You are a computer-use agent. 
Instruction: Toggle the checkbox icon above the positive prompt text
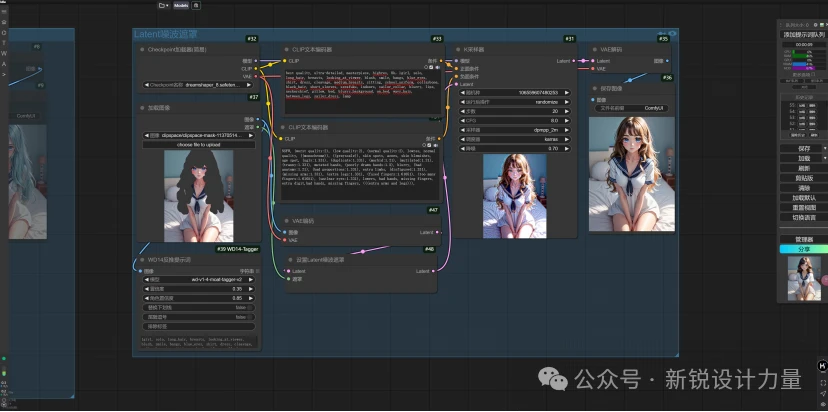tap(431, 68)
